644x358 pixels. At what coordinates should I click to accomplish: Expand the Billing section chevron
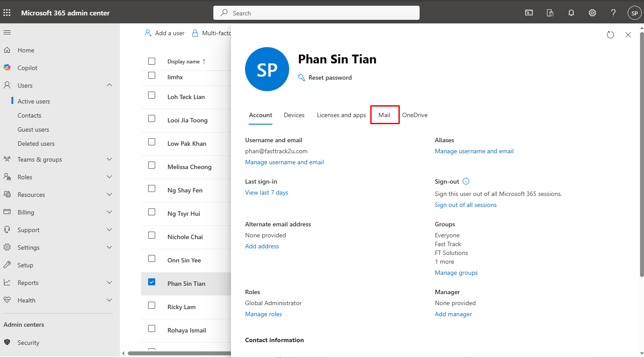pos(109,212)
